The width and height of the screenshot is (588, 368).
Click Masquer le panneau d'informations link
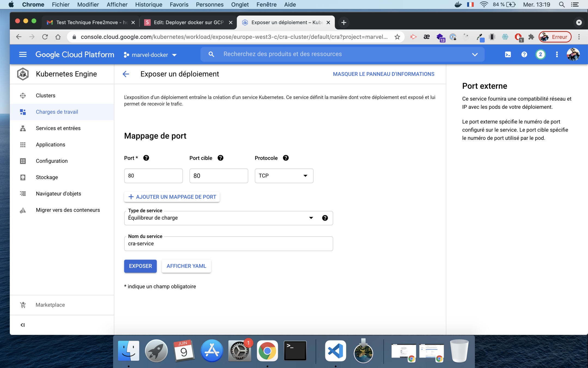(383, 74)
